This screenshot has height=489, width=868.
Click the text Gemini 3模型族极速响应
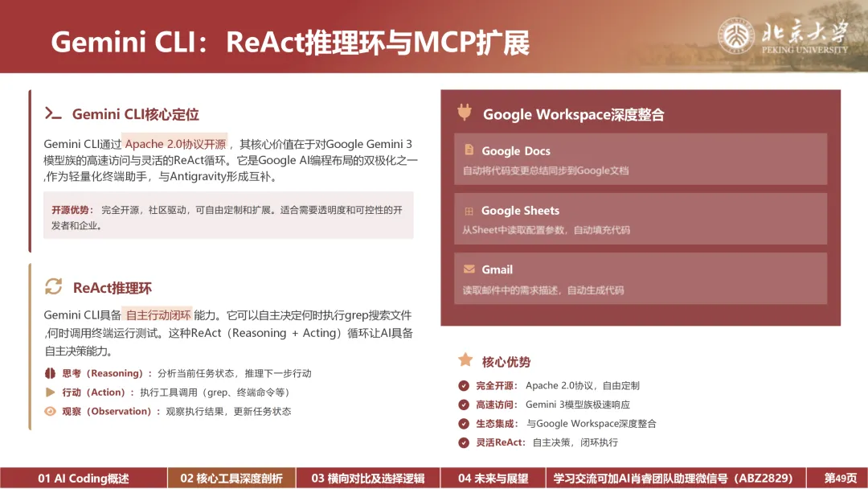coord(578,405)
